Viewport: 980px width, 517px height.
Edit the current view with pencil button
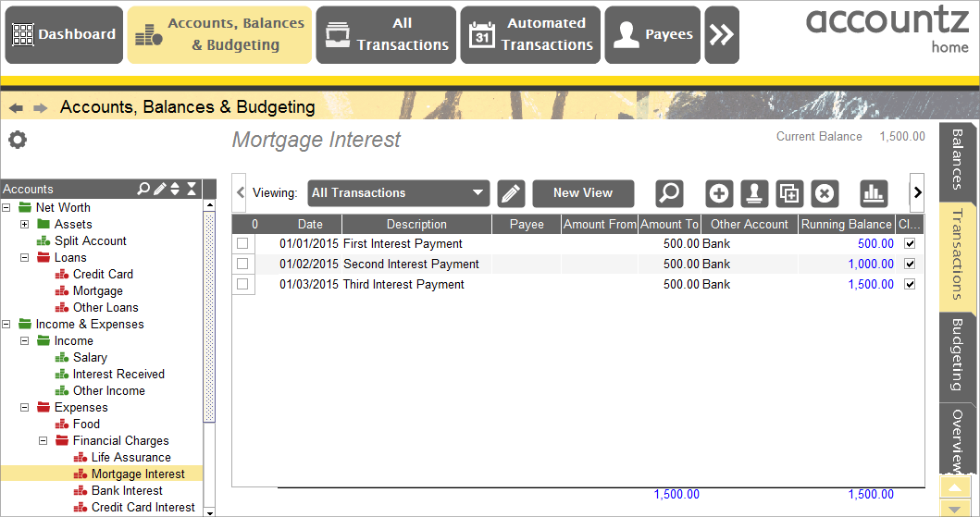pyautogui.click(x=511, y=193)
